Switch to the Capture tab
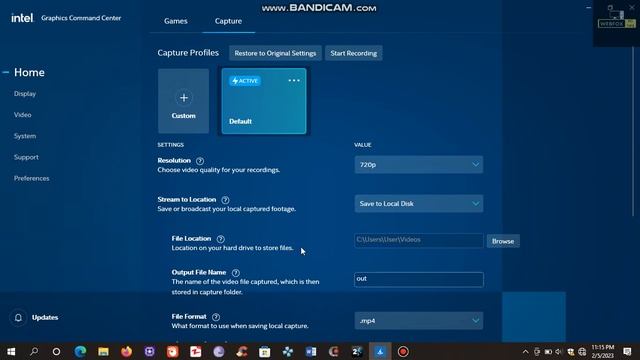The height and width of the screenshot is (360, 640). [x=228, y=21]
